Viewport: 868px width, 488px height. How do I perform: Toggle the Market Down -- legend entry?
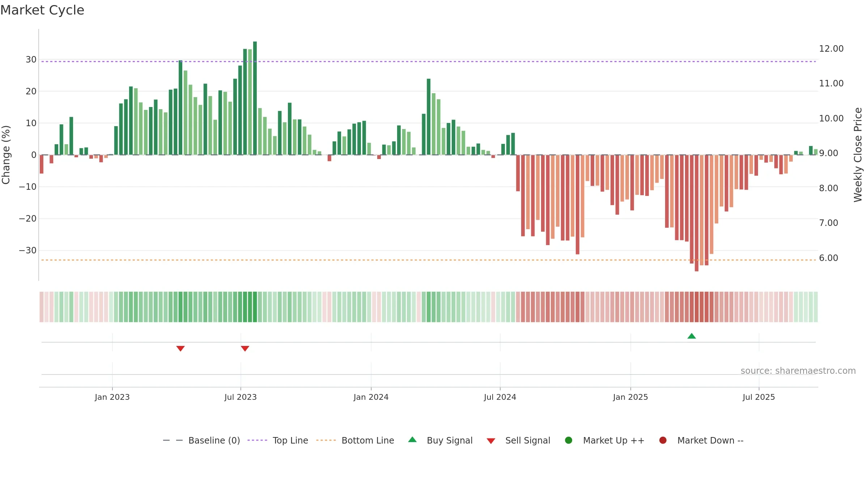tap(701, 440)
